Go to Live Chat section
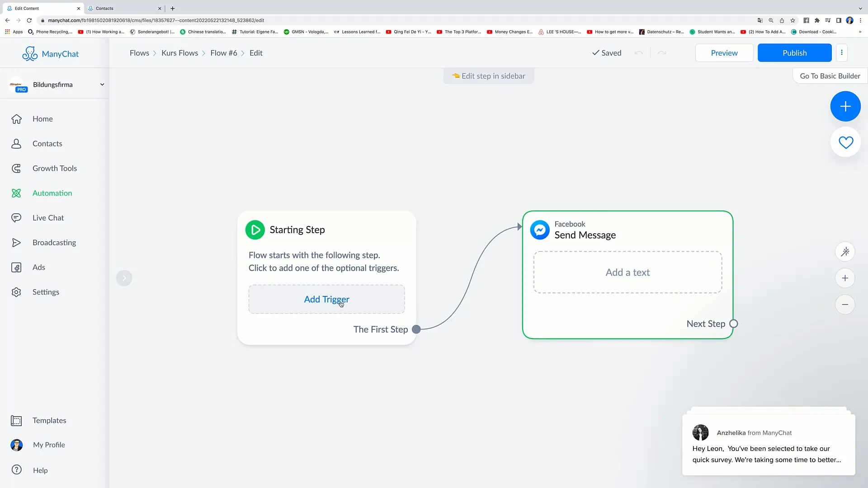 [x=48, y=218]
